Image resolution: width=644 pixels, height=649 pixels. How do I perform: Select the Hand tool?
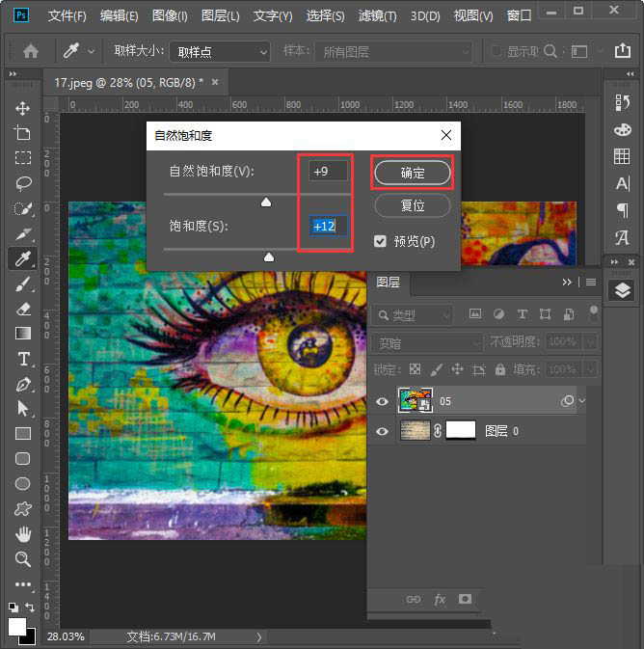[23, 534]
